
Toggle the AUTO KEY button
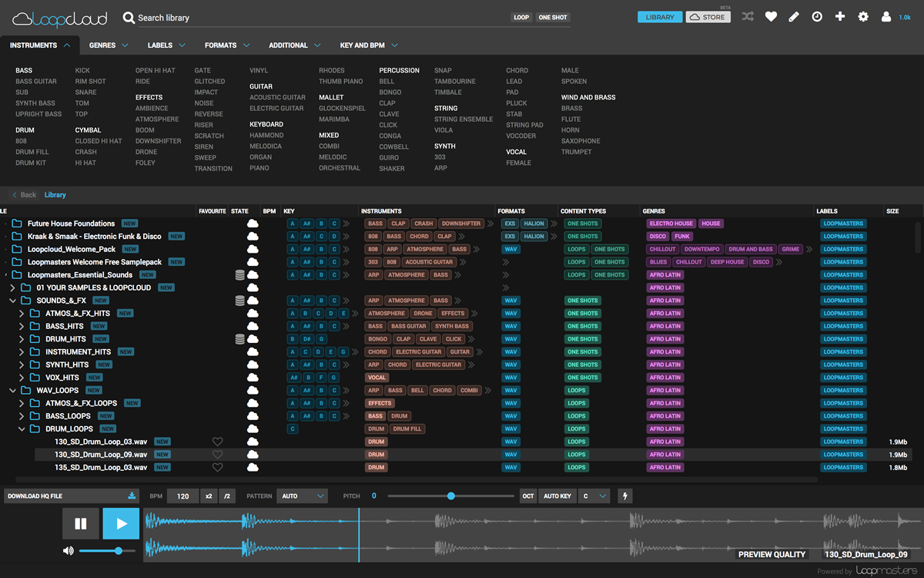(x=557, y=496)
